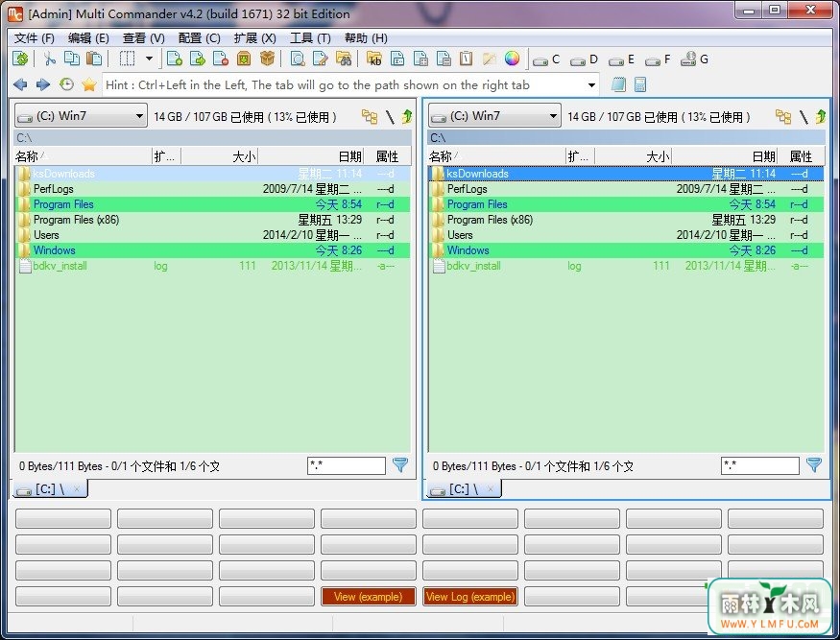This screenshot has height=640, width=840.
Task: Open the Favorites star icon
Action: pyautogui.click(x=89, y=84)
